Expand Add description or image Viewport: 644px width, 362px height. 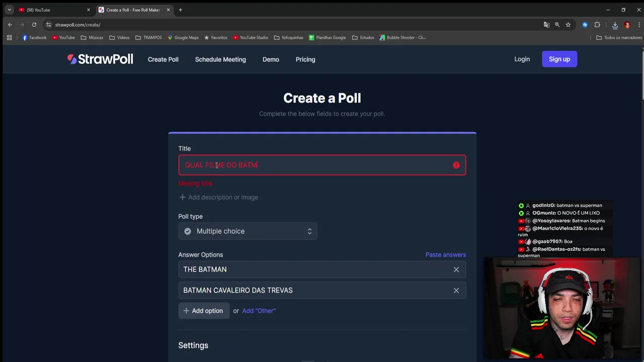218,197
